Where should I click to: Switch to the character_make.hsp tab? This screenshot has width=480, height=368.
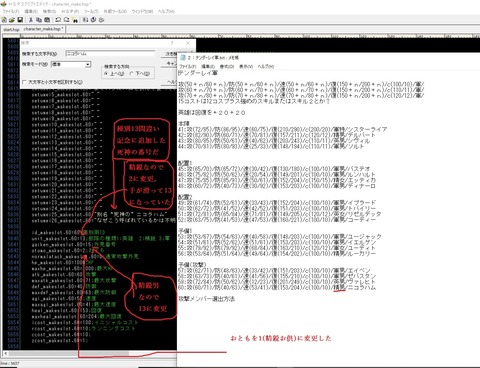[x=43, y=29]
